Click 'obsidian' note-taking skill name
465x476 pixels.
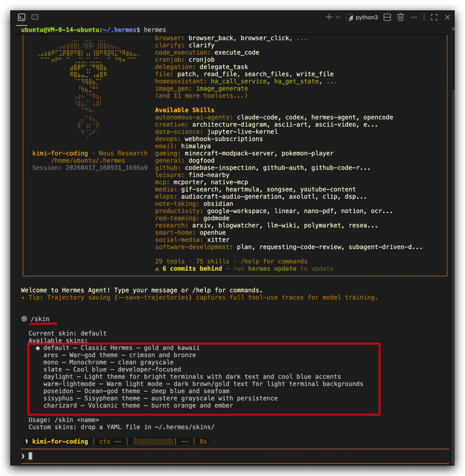[218, 204]
